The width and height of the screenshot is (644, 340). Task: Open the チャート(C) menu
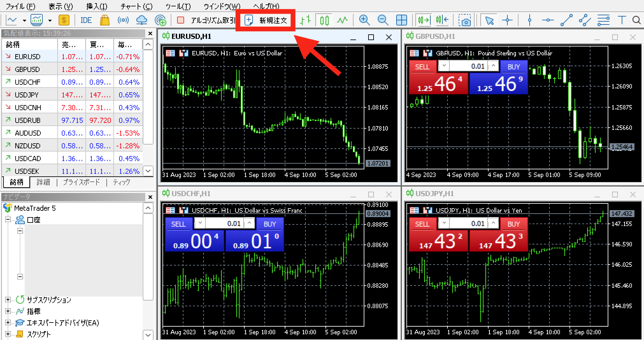(137, 6)
